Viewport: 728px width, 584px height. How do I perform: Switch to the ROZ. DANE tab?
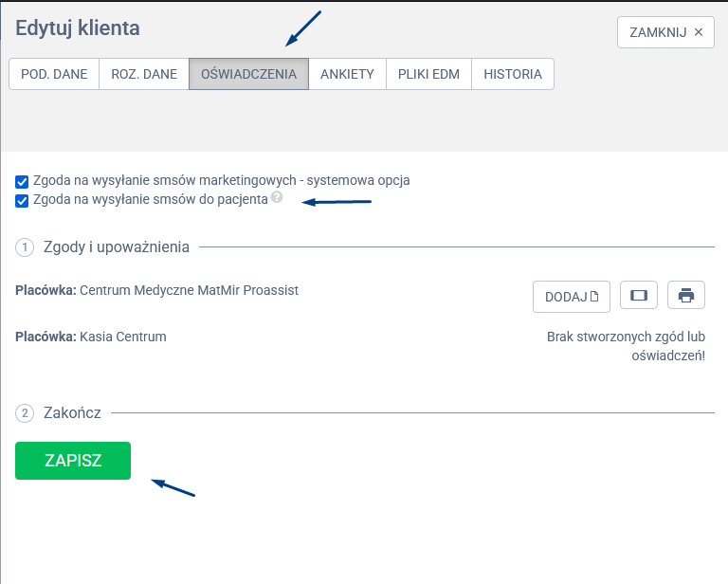144,74
